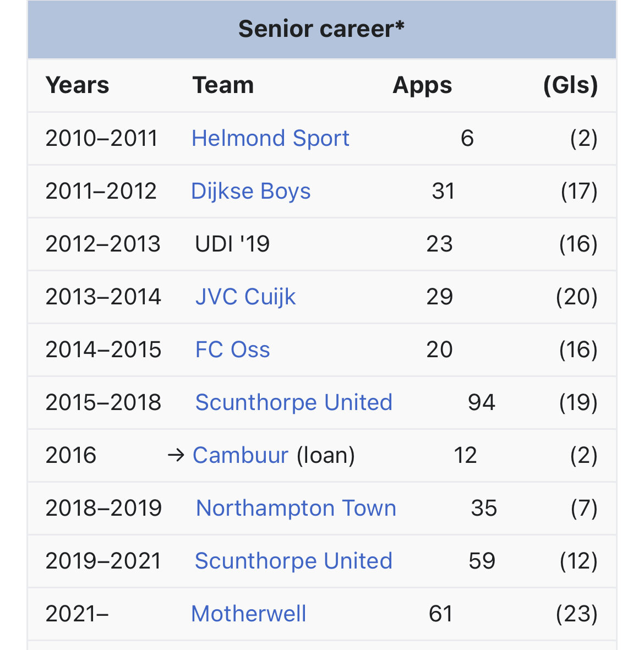Image resolution: width=644 pixels, height=650 pixels.
Task: Click the Apps column header
Action: pos(423,86)
